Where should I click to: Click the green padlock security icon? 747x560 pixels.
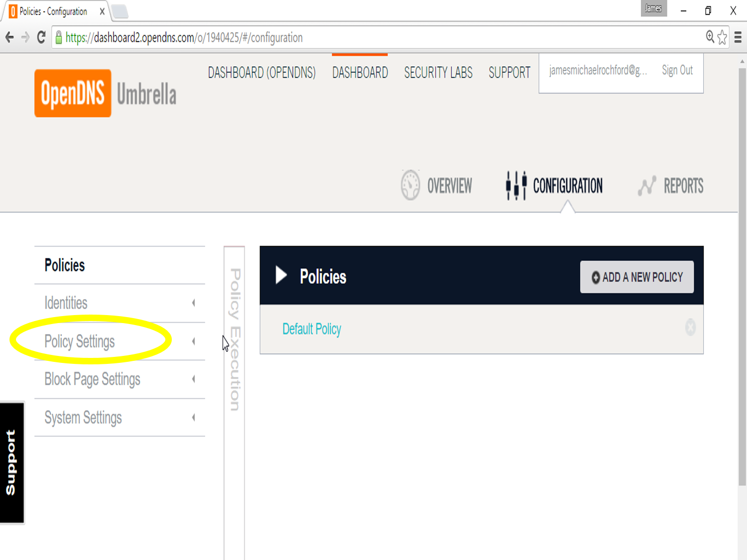coord(59,37)
